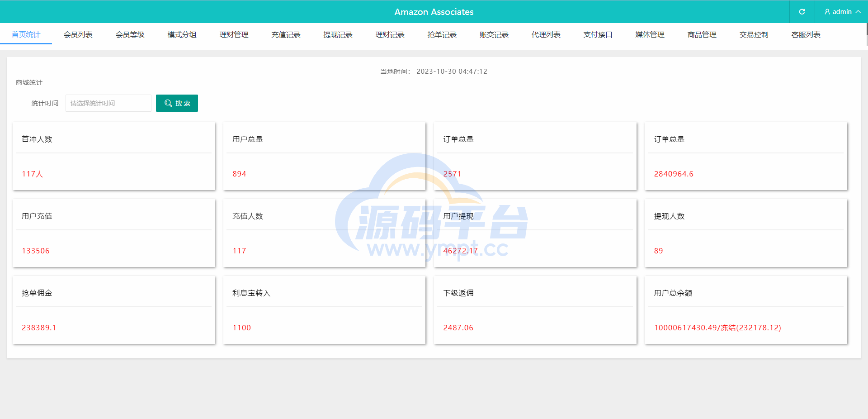868x419 pixels.
Task: Go to the 账变记录 tab
Action: pos(494,34)
